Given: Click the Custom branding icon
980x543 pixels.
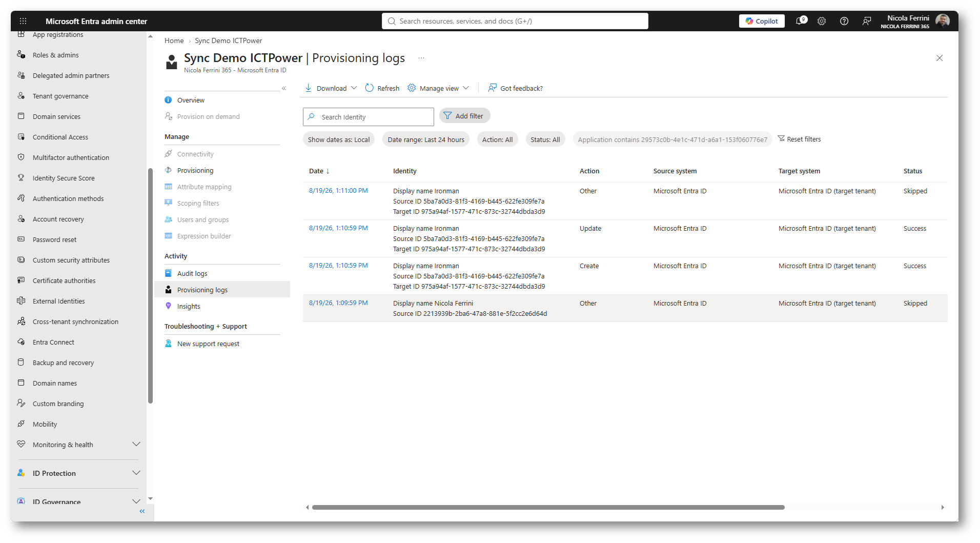Looking at the screenshot, I should coord(21,404).
